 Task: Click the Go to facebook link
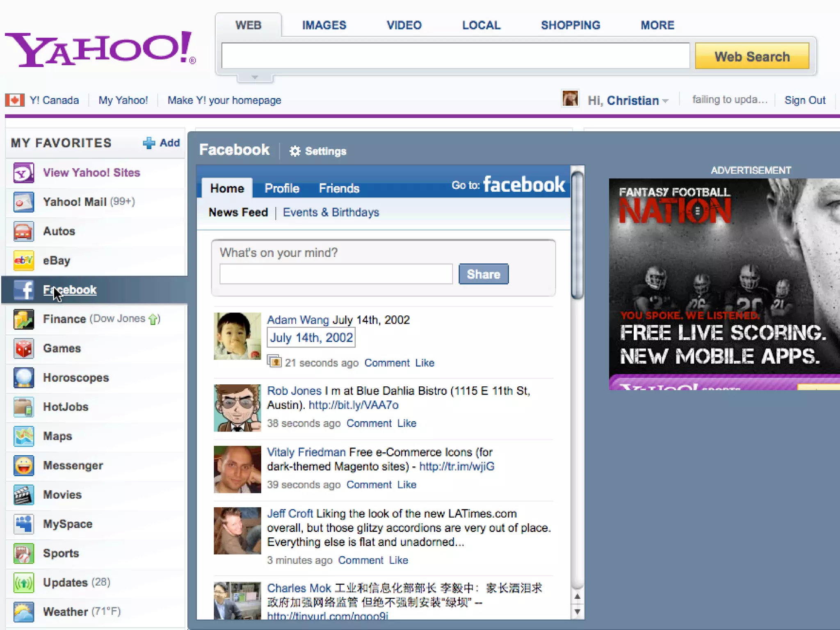pos(508,185)
